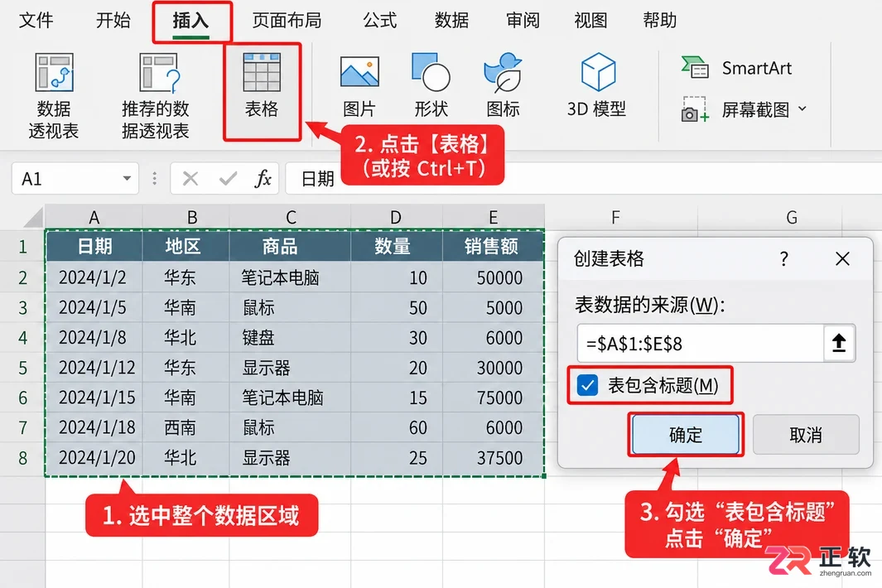Viewport: 882px width, 588px height.
Task: Click the sales cell 75000
Action: click(x=493, y=398)
